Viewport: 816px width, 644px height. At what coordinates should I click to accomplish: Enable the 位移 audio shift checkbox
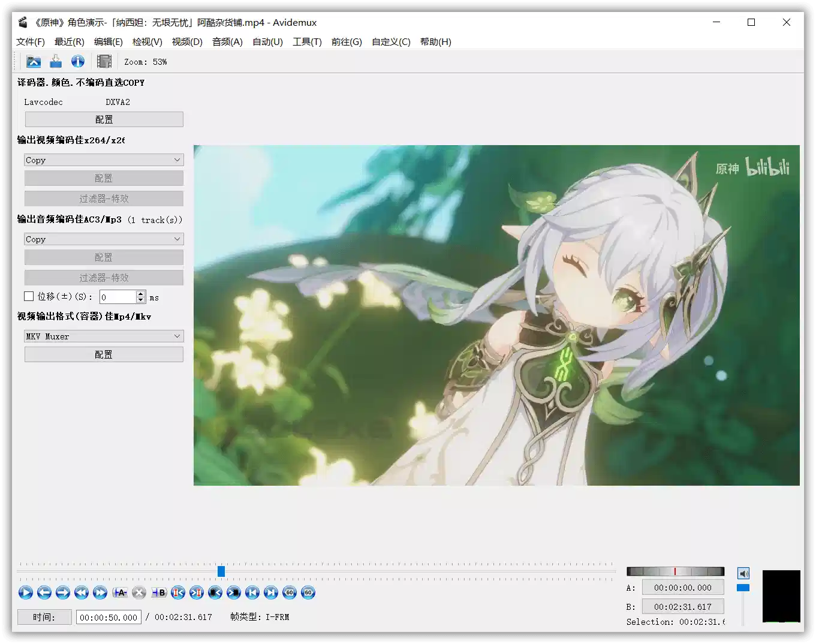[x=28, y=296]
